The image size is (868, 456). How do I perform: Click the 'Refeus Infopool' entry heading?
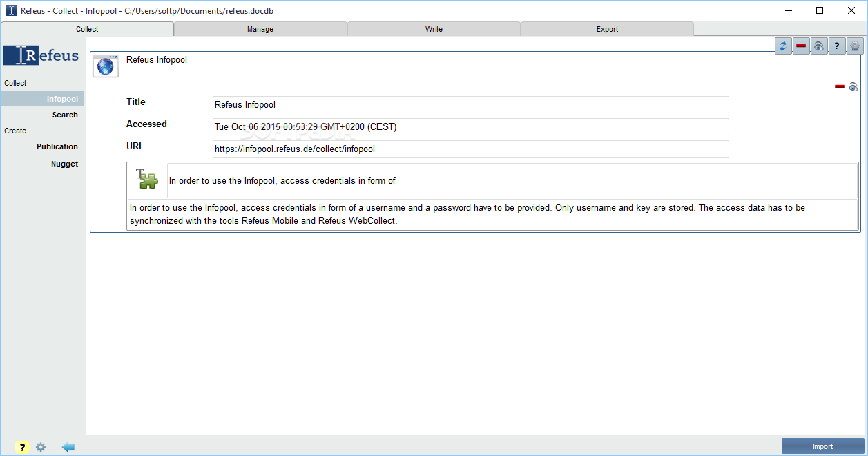(x=157, y=60)
